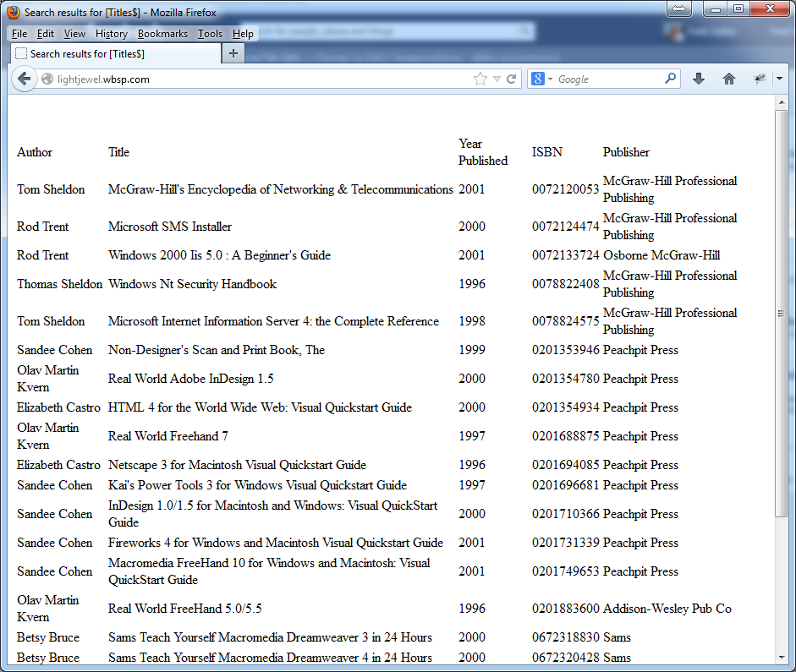Open a new tab with the plus button

click(x=233, y=53)
